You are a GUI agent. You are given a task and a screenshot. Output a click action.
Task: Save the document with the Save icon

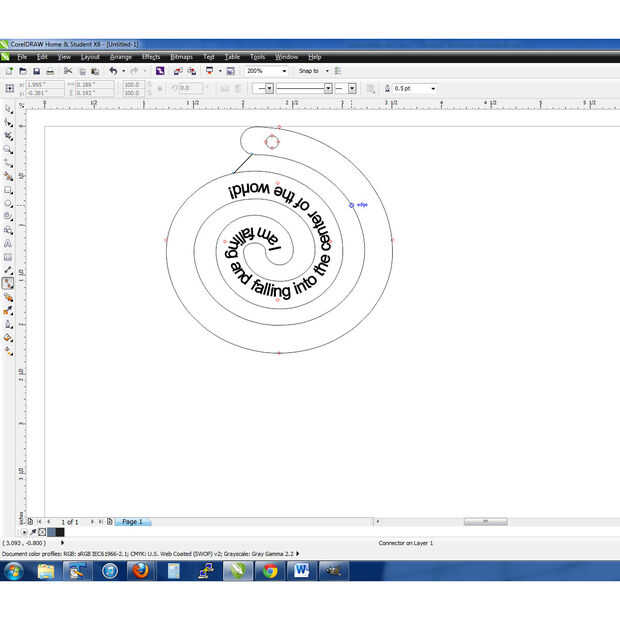pos(36,71)
